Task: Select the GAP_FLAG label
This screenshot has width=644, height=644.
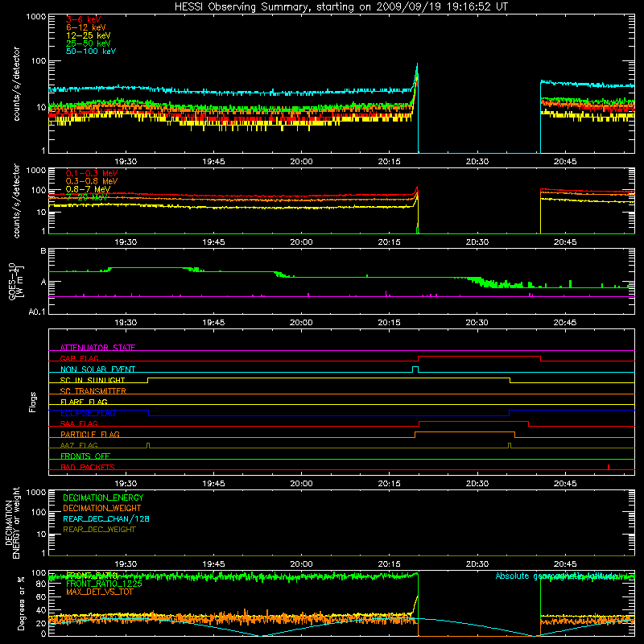Action: coord(79,358)
